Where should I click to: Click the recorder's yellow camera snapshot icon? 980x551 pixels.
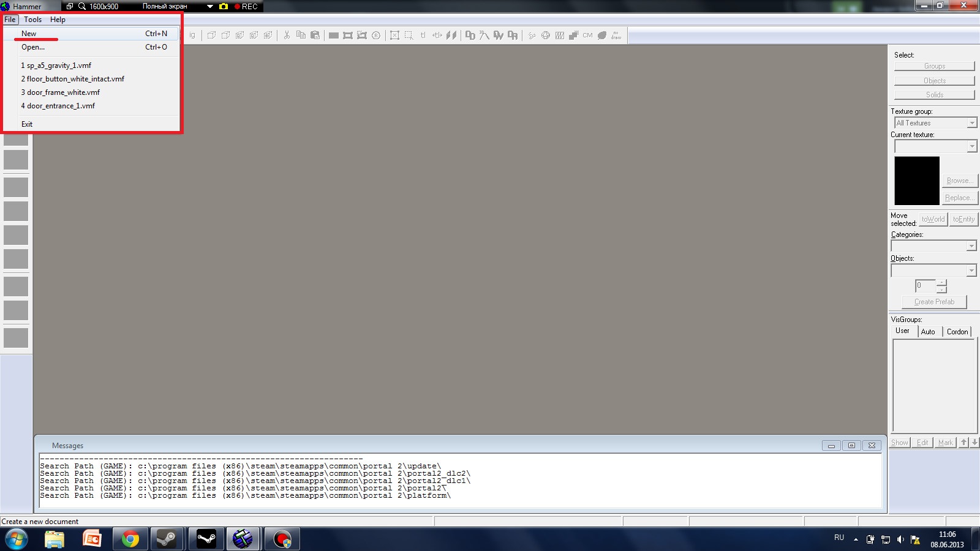224,6
